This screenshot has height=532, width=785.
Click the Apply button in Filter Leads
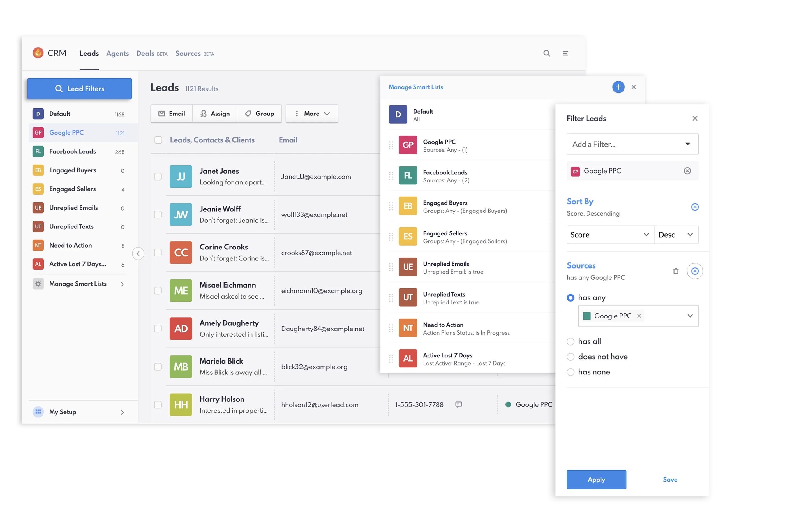pos(596,479)
